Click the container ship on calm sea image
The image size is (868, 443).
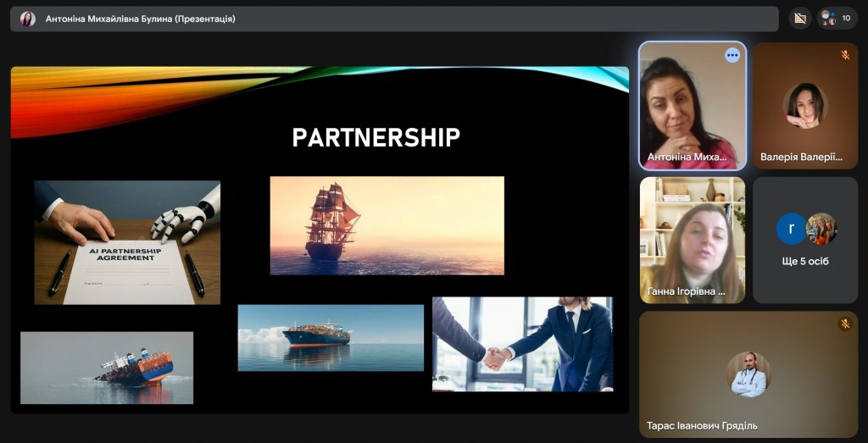pos(331,337)
